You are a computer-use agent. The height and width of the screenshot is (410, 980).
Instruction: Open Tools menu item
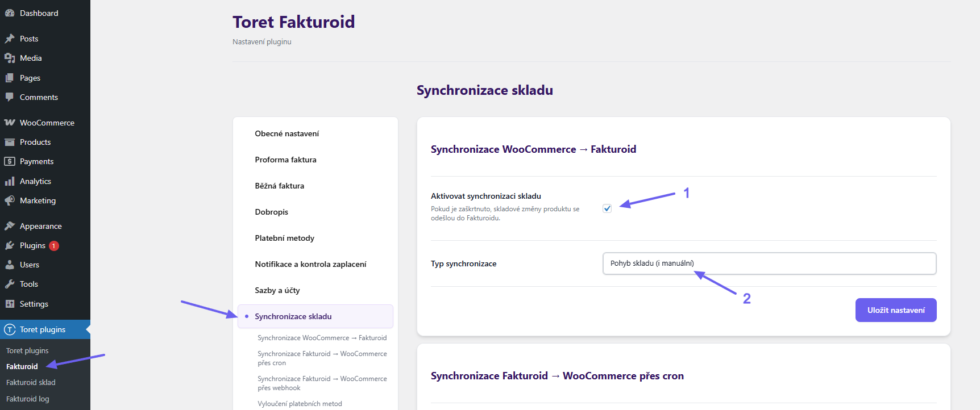click(45, 284)
